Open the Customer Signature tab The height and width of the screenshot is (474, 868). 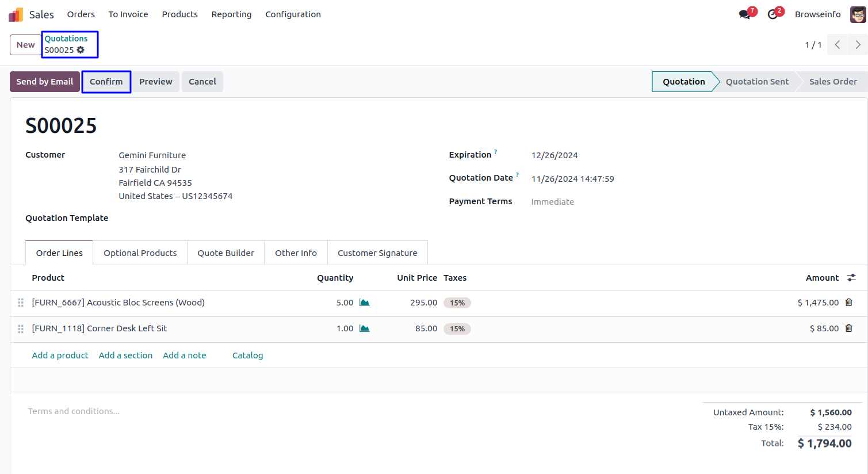(377, 253)
